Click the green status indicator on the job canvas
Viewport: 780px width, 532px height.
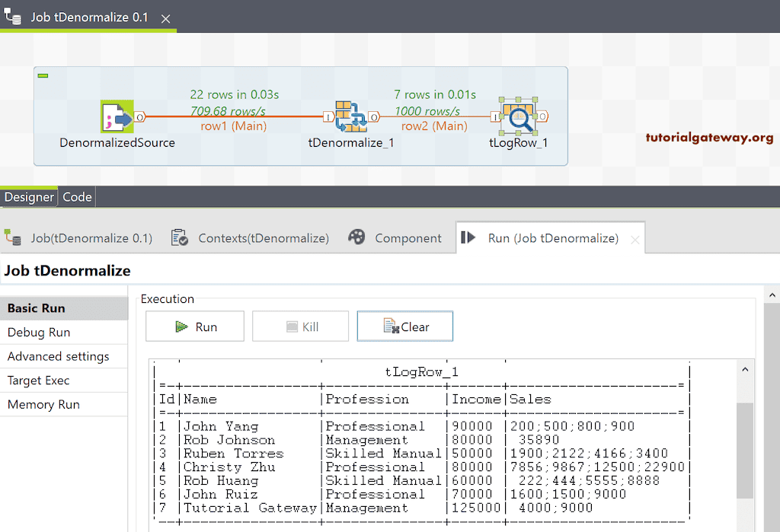43,75
